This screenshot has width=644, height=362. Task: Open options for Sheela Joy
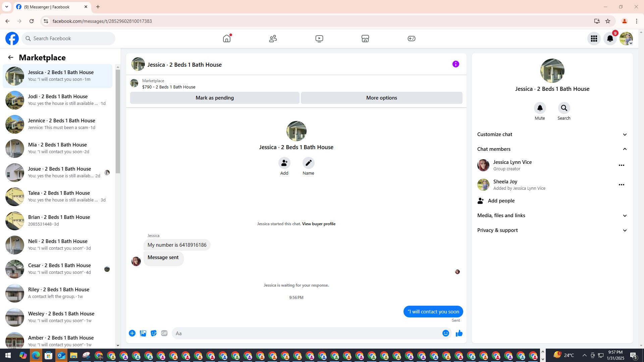(621, 185)
